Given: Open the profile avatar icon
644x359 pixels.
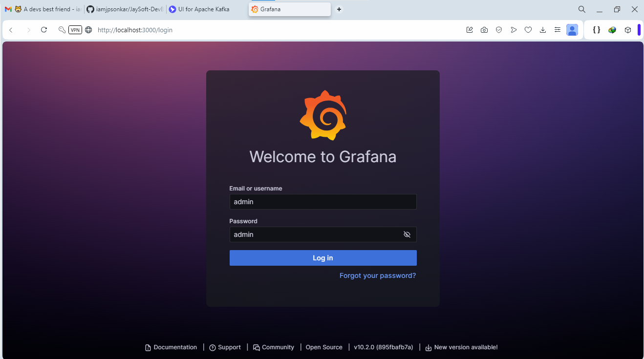Looking at the screenshot, I should click(572, 30).
